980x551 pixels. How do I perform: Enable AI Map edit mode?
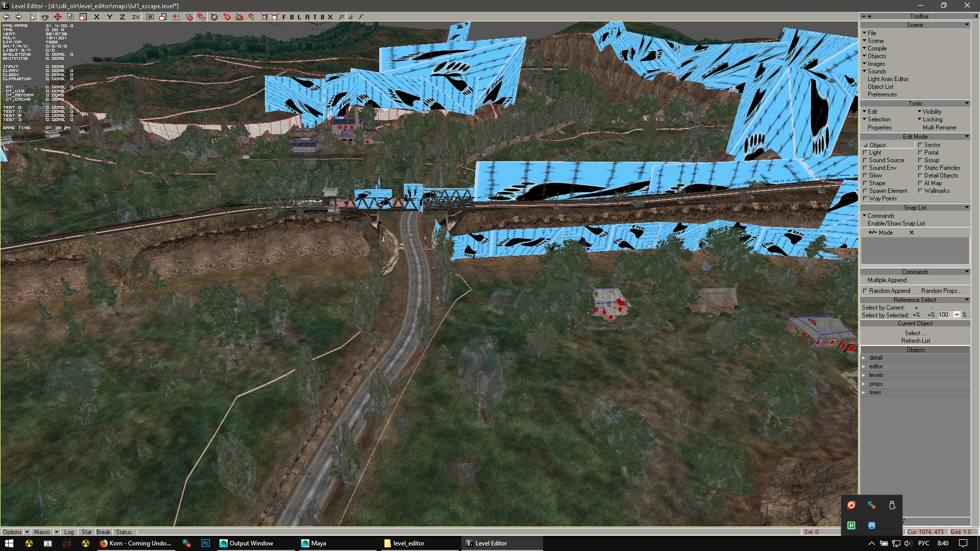[x=933, y=183]
